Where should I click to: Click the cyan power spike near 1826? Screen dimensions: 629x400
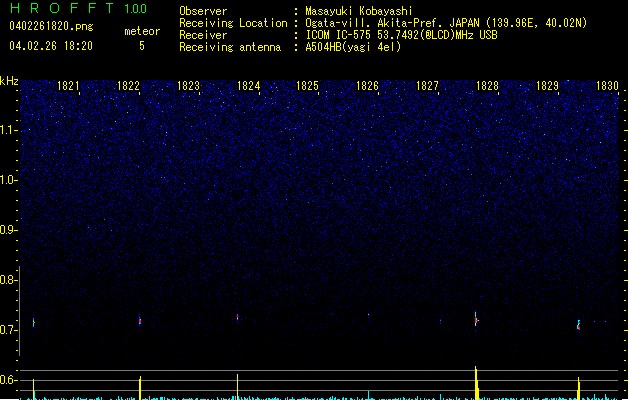point(368,395)
